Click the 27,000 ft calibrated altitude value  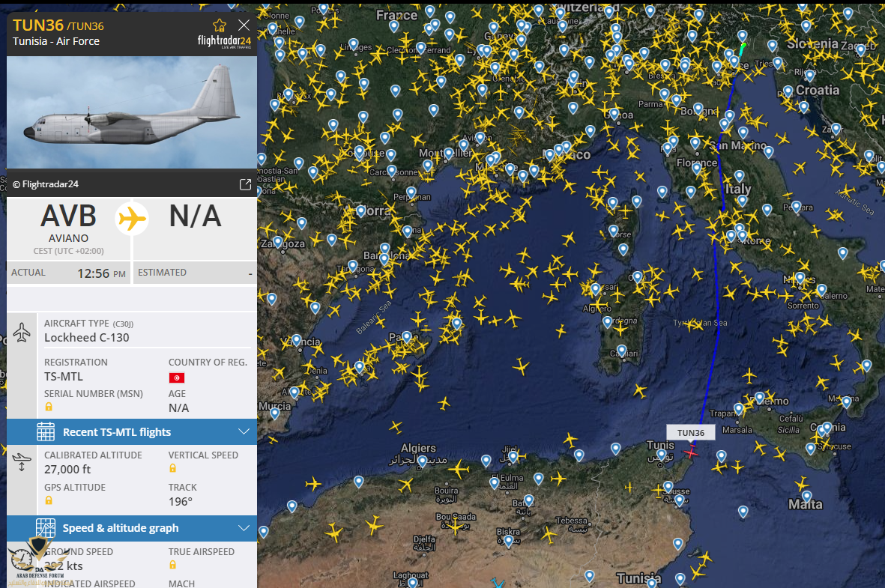pyautogui.click(x=67, y=470)
